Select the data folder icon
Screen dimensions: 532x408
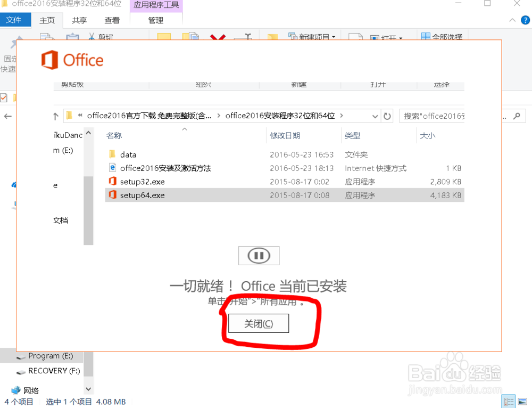click(112, 154)
